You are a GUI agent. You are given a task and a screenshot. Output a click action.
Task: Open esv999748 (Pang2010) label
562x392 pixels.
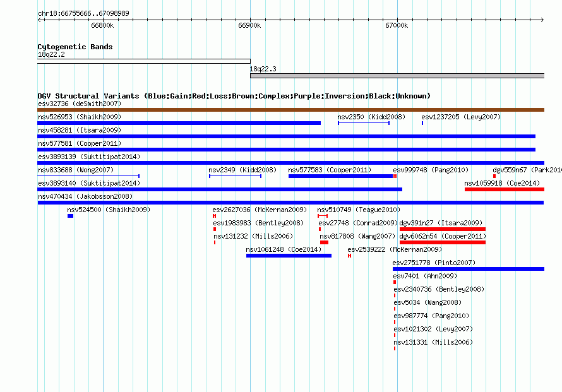click(431, 170)
